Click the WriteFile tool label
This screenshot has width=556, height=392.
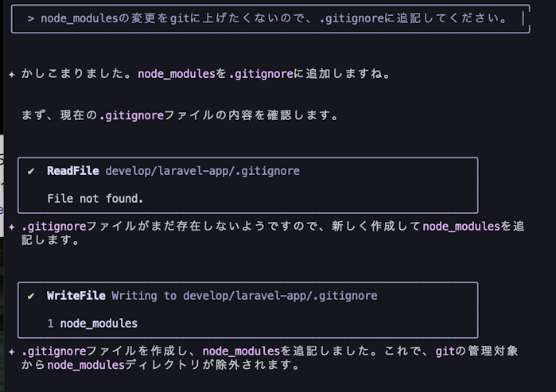pos(76,296)
